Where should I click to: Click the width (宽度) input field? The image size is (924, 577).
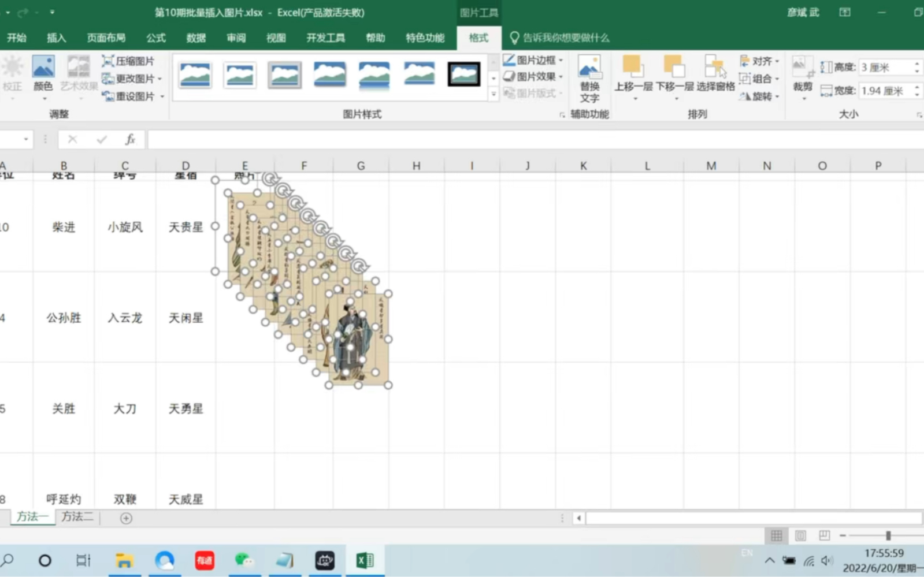pyautogui.click(x=884, y=91)
